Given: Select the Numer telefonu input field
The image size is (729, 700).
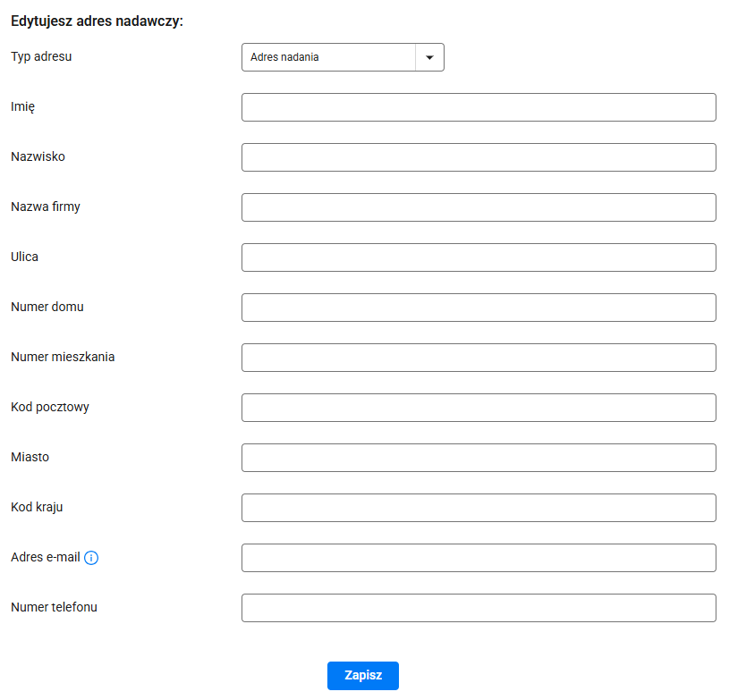Looking at the screenshot, I should click(479, 608).
